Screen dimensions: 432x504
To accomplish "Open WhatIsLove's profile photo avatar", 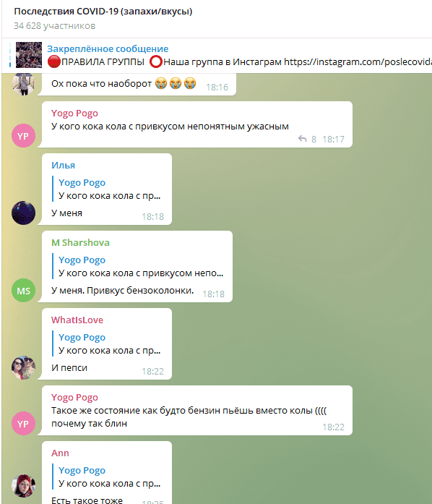I will coord(23,368).
